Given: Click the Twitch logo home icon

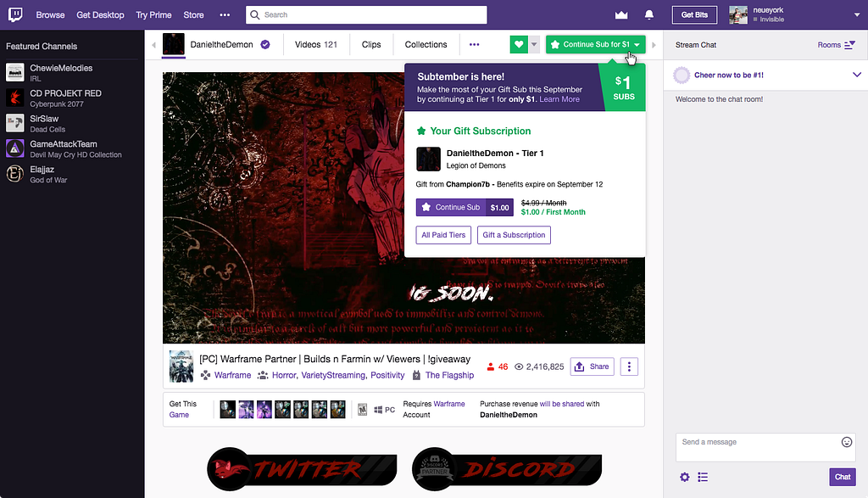Looking at the screenshot, I should tap(15, 14).
